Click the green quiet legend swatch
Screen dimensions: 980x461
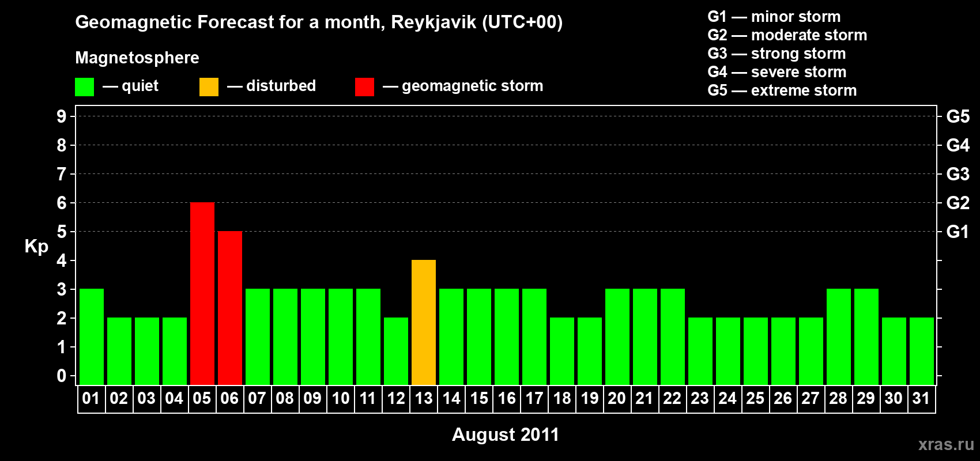[x=84, y=87]
